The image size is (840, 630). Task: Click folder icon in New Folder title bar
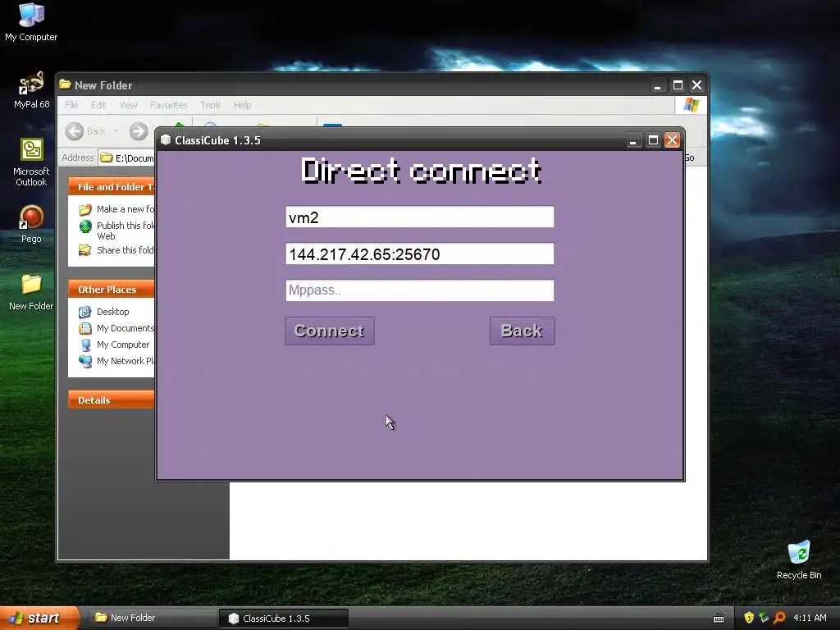[66, 84]
